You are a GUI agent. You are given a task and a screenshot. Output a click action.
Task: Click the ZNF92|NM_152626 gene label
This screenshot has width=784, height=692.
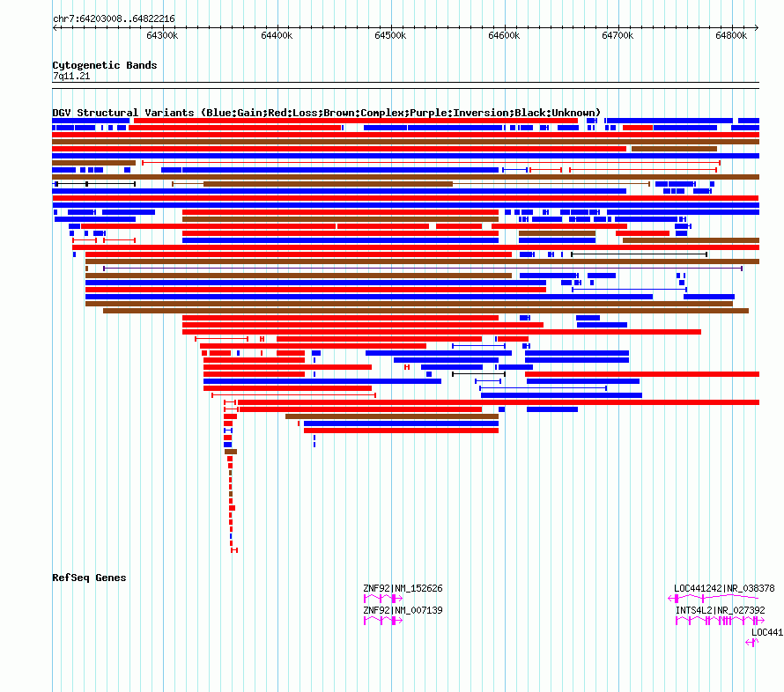(403, 588)
